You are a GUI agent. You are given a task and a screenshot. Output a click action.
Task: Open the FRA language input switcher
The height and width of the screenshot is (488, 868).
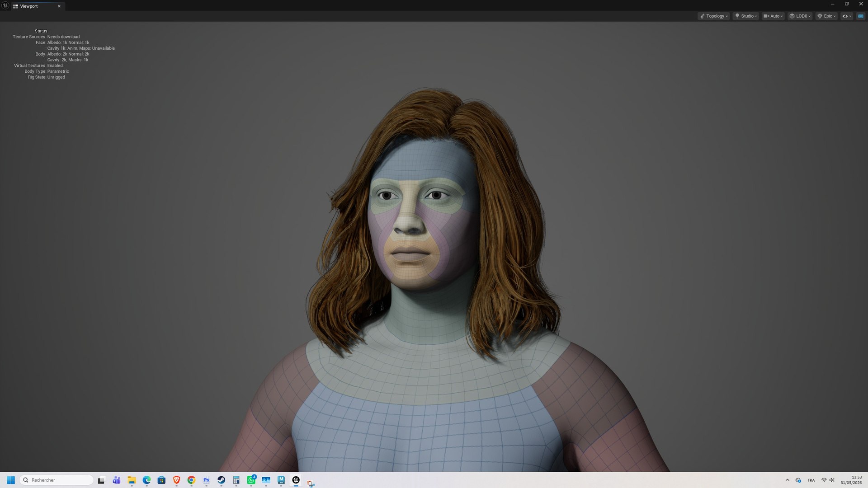811,480
